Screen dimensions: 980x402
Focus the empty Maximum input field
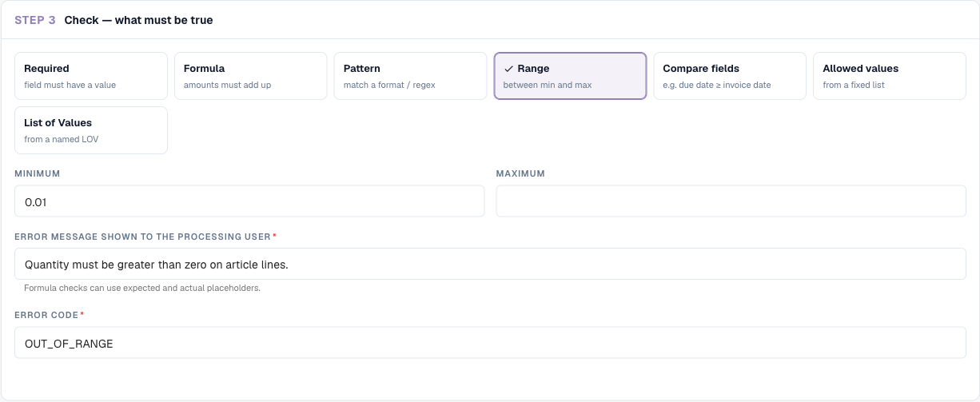[x=731, y=201]
